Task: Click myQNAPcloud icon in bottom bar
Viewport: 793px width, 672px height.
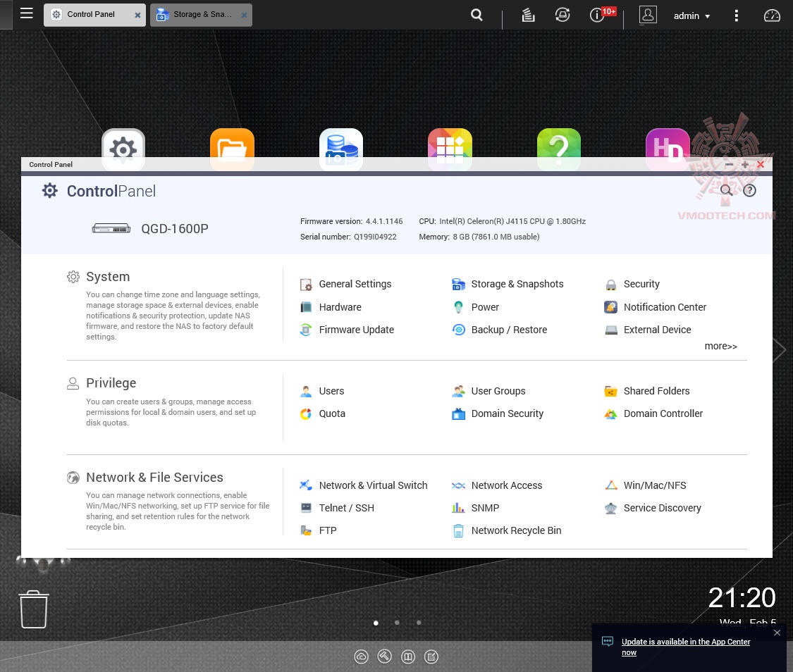Action: [x=361, y=657]
